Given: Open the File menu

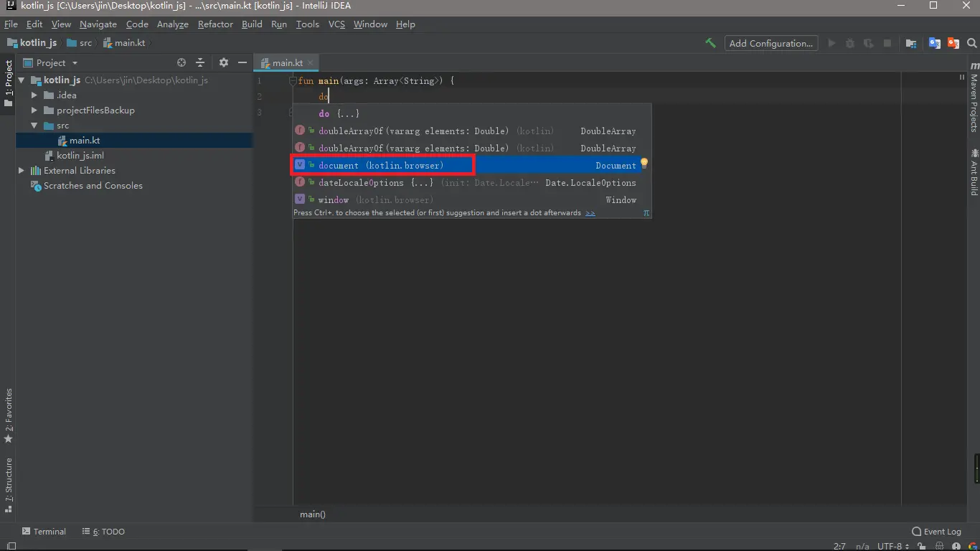Looking at the screenshot, I should coord(11,24).
